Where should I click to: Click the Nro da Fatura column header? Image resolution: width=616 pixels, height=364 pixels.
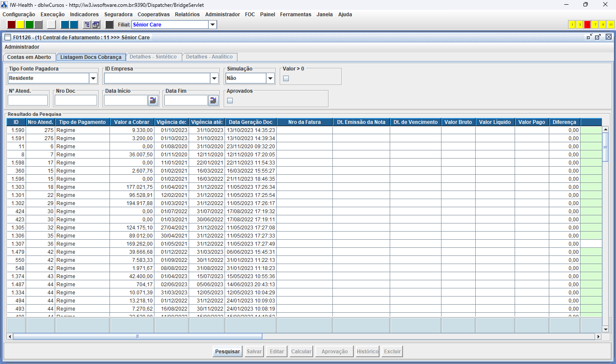point(305,122)
